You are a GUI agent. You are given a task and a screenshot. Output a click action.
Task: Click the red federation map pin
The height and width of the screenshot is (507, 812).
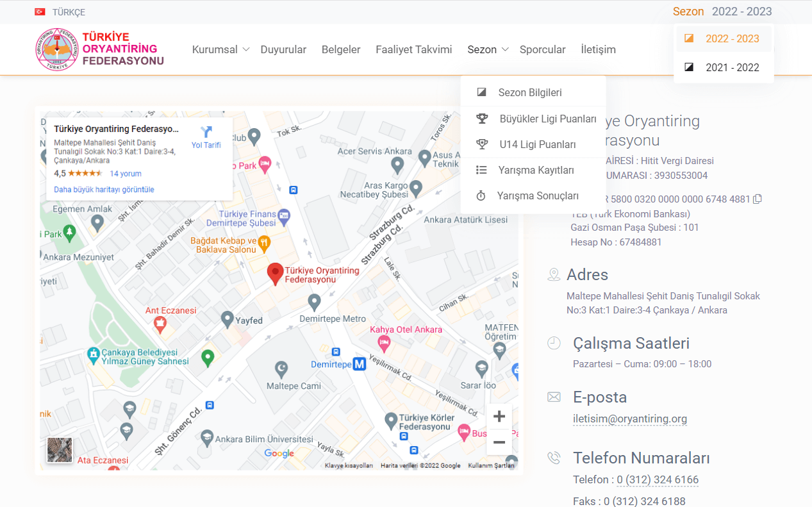[x=275, y=274]
